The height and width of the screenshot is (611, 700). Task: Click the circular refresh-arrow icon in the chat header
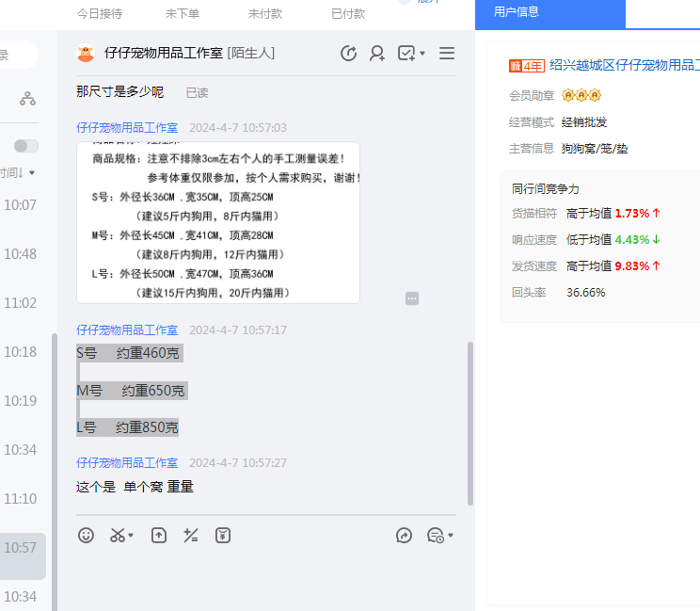[x=348, y=54]
